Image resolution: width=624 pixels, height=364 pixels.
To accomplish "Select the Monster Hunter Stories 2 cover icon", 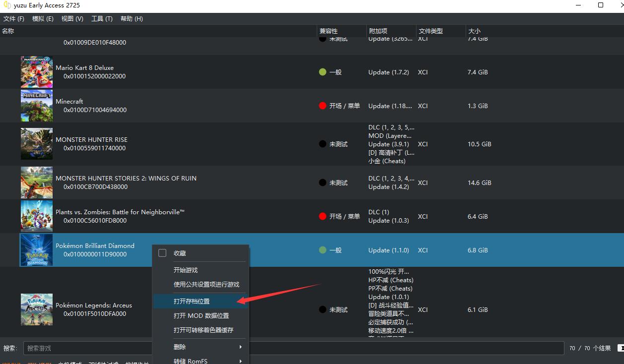I will pos(37,182).
